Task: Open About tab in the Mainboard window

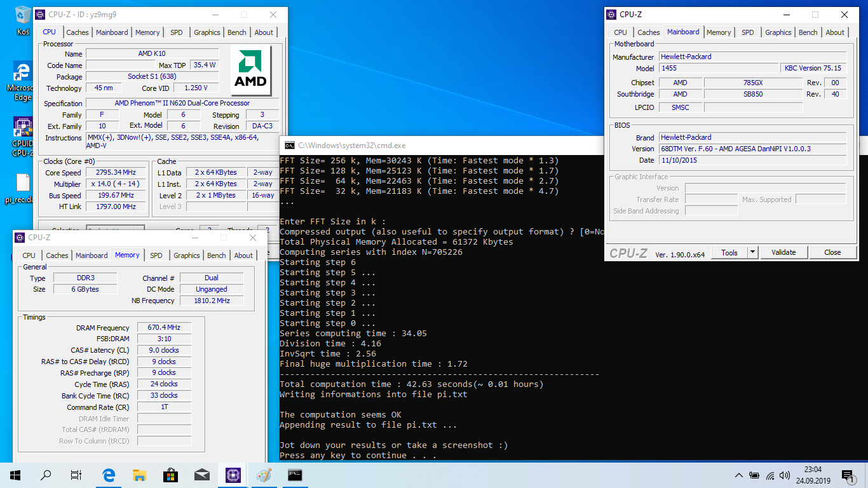Action: coord(835,32)
